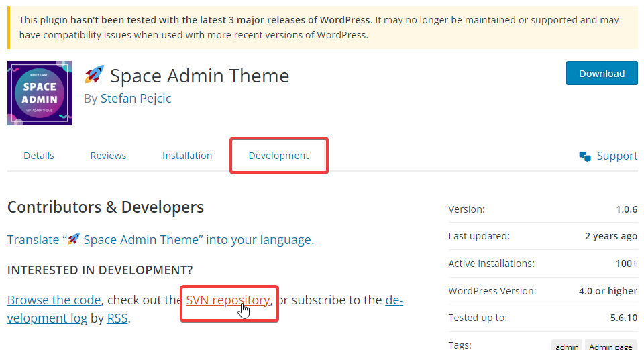
Task: Open the translate plugin into your language link
Action: [x=160, y=239]
